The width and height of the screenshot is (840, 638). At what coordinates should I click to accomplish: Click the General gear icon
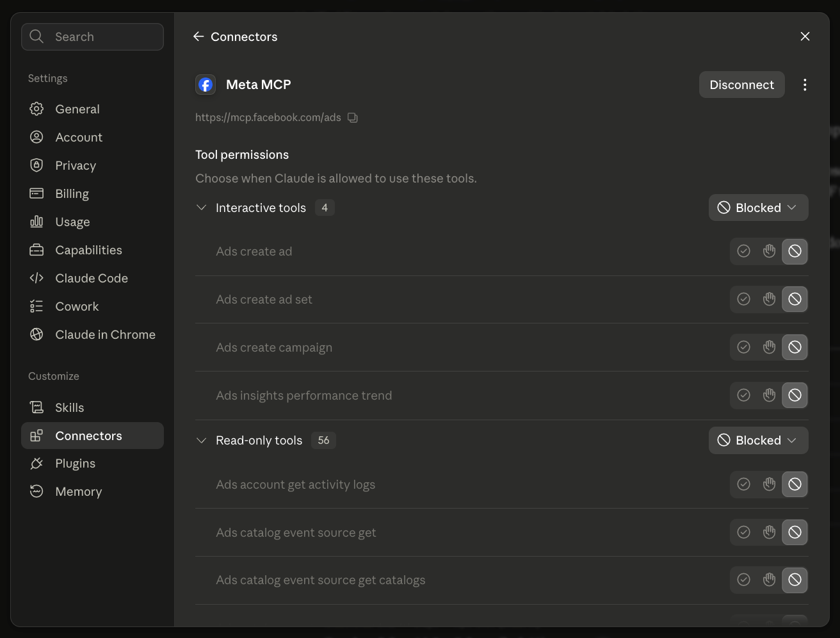click(x=36, y=109)
